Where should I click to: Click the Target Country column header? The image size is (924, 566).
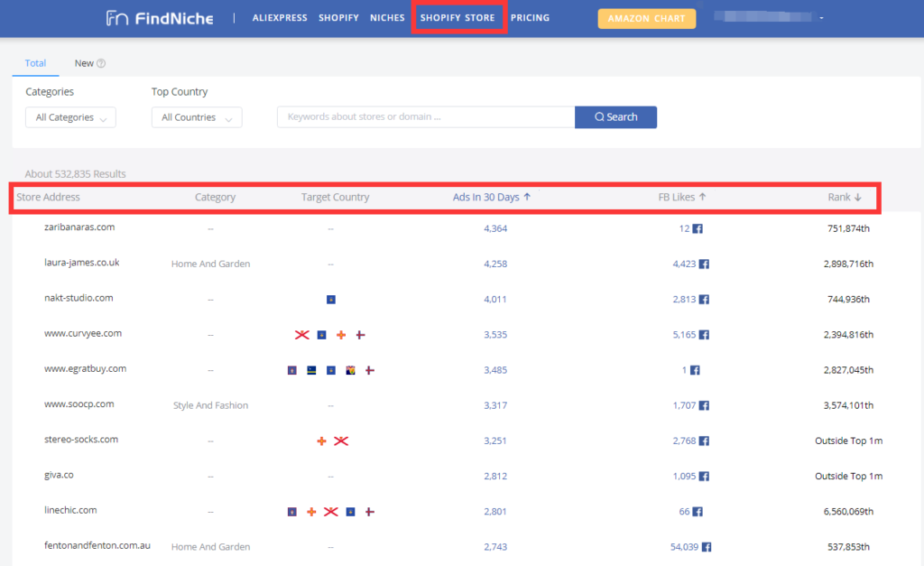[x=336, y=197]
